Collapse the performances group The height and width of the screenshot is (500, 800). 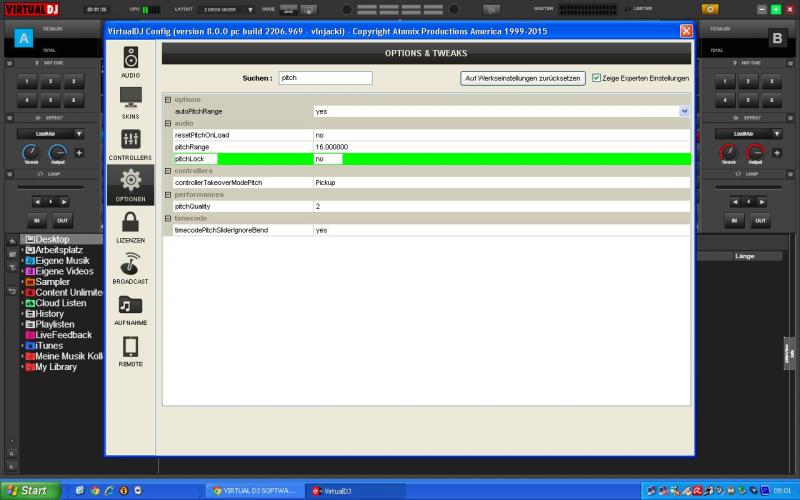168,195
